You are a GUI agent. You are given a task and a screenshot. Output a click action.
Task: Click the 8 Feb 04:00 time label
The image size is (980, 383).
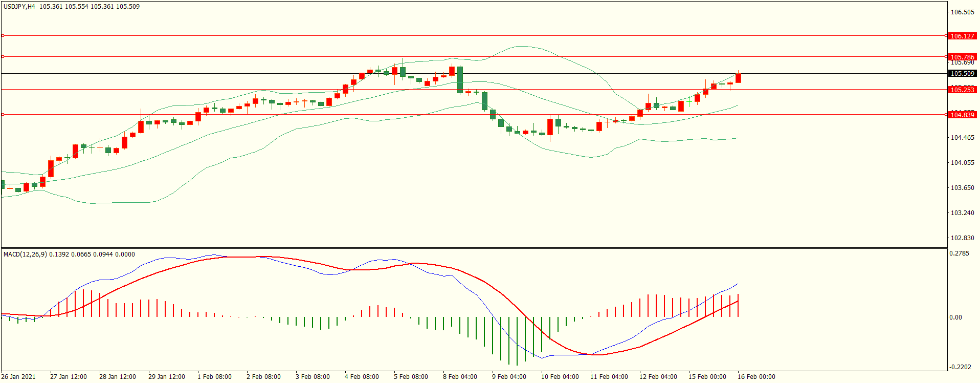pyautogui.click(x=460, y=376)
